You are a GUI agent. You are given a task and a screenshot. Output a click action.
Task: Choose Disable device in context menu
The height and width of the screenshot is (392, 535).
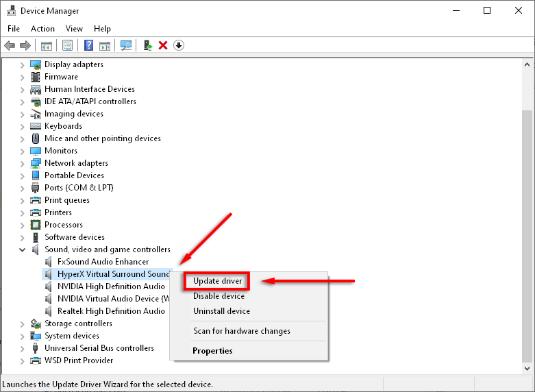click(x=219, y=296)
